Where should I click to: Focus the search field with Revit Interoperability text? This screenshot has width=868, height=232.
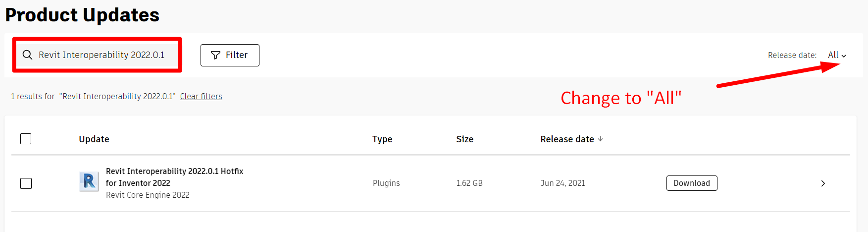(x=102, y=55)
